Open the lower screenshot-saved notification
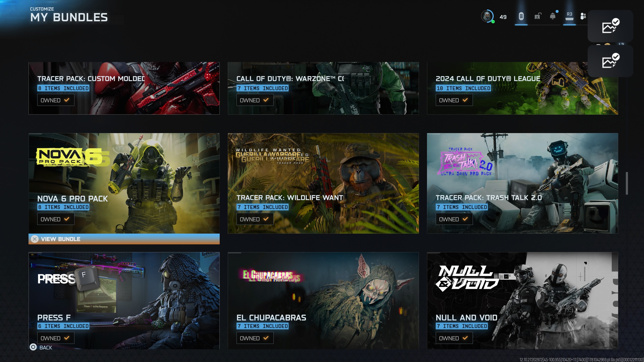Screen dimensions: 644x362 click(610, 61)
